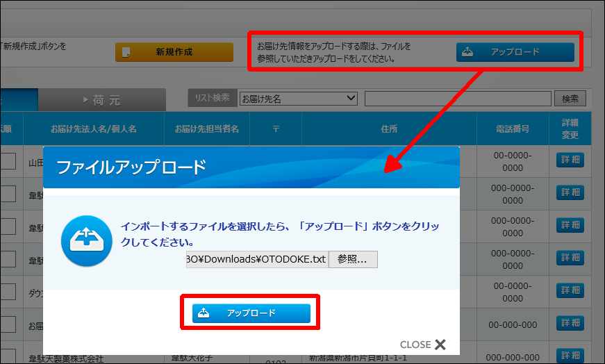Click the 住所 column header
Image resolution: width=605 pixels, height=364 pixels.
(389, 129)
